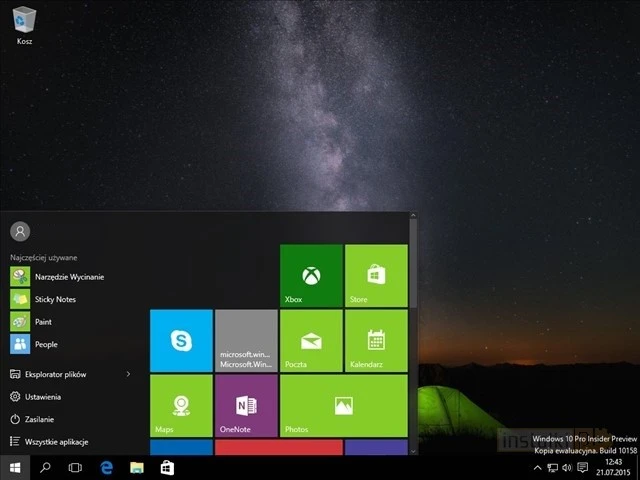Click the user account avatar
640x480 pixels.
[x=20, y=231]
